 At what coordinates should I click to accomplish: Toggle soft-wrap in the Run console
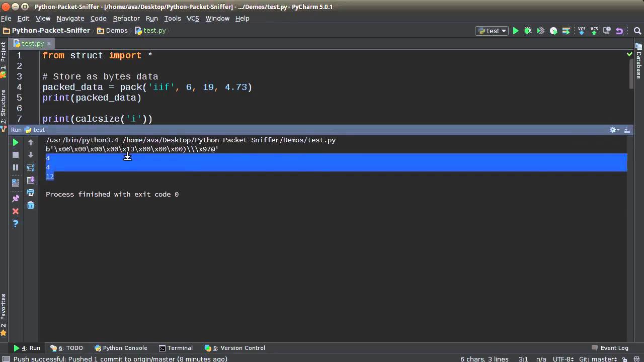tap(31, 167)
